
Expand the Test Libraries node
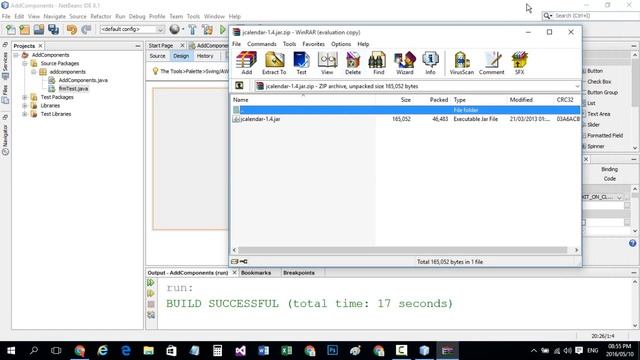(x=25, y=114)
